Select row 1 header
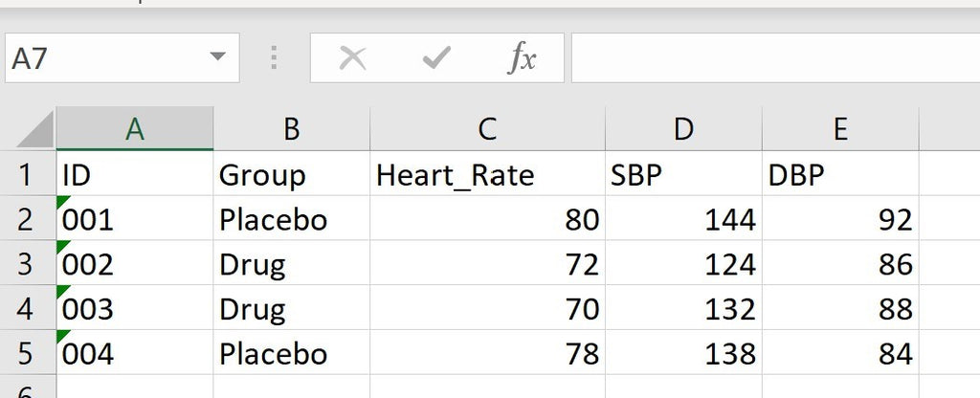Viewport: 980px width, 398px height. click(x=27, y=175)
